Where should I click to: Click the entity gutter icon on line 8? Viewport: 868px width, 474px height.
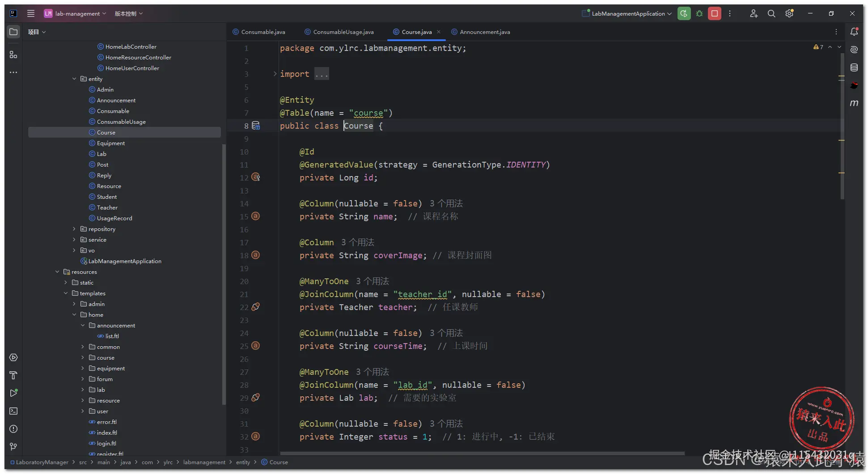click(256, 126)
